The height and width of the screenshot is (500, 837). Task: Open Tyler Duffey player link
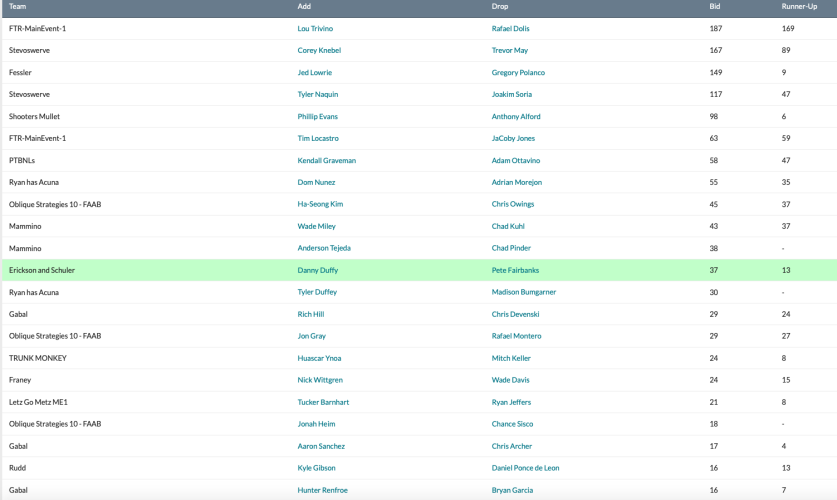pyautogui.click(x=317, y=292)
